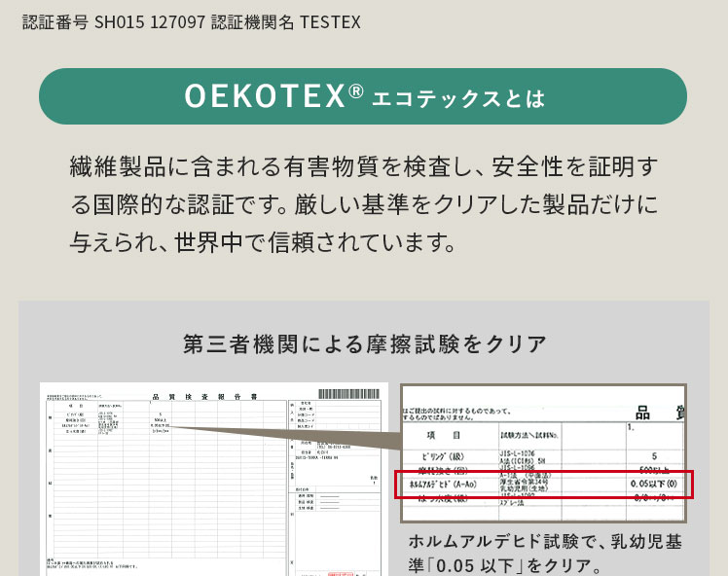The height and width of the screenshot is (576, 728).
Task: Click the formaldehyde test caption below enlarged report
Action: (x=544, y=553)
